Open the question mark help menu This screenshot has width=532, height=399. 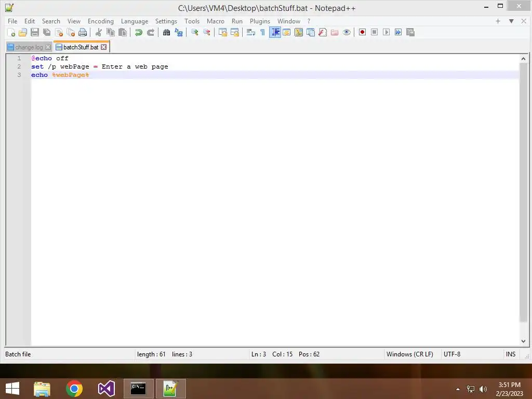coord(309,21)
